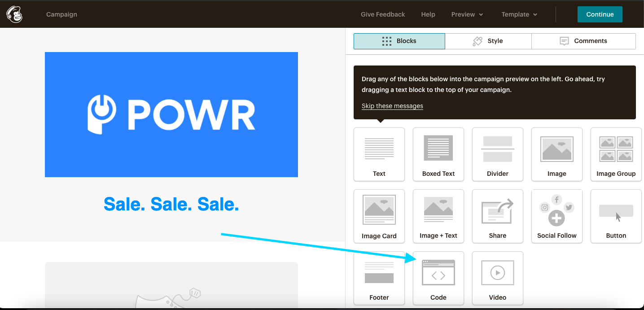Select the shoe placeholder image block
This screenshot has width=644, height=310.
[171, 285]
